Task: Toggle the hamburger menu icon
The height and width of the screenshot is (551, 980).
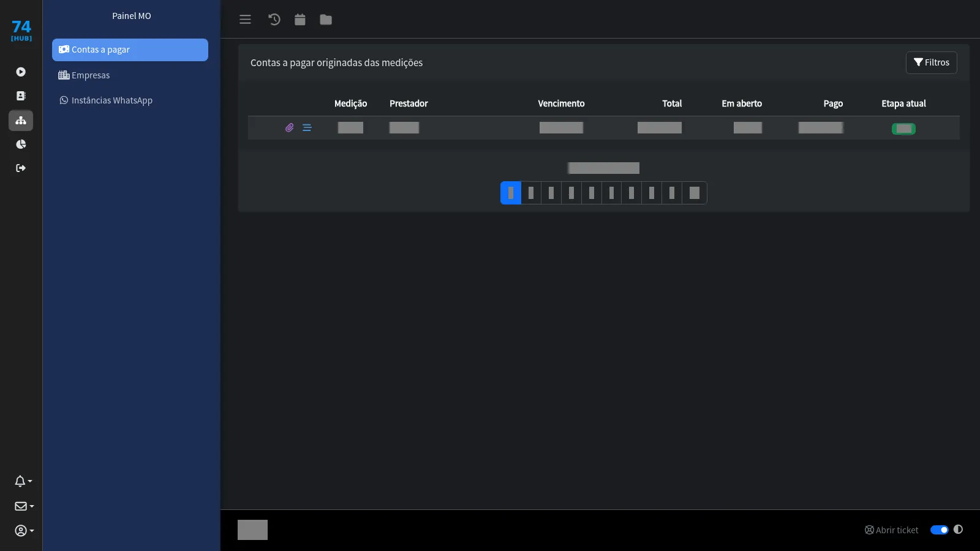Action: click(x=245, y=20)
